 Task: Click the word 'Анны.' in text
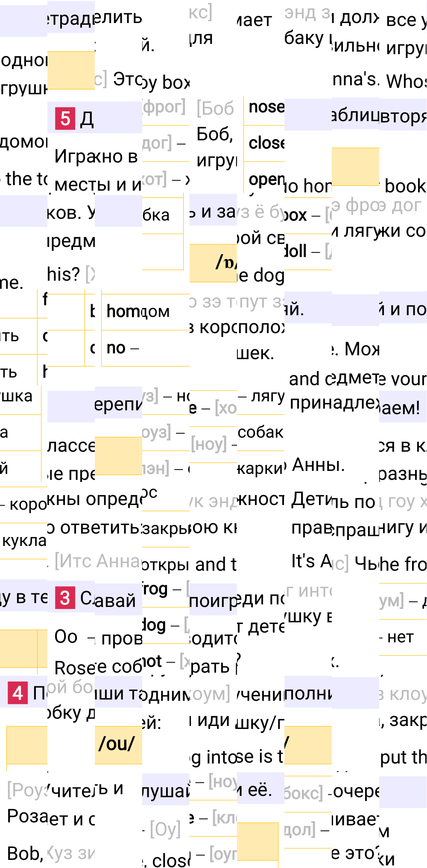318,465
